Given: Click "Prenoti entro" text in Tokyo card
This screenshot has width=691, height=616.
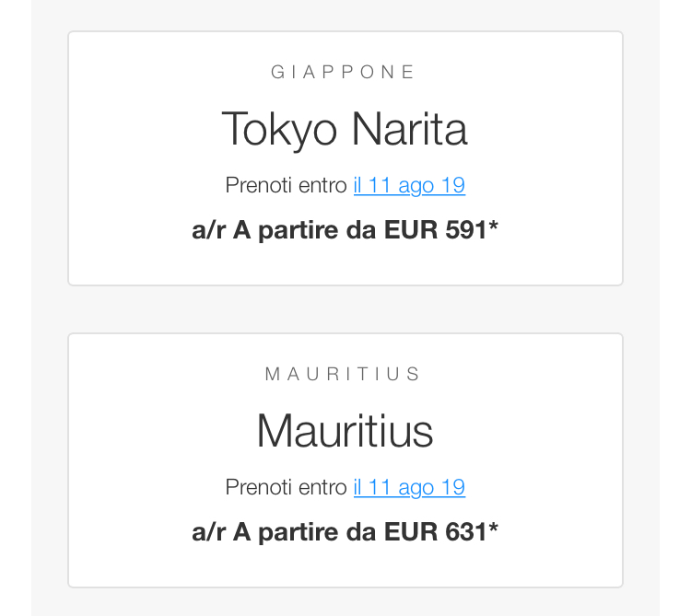Looking at the screenshot, I should pos(287,186).
